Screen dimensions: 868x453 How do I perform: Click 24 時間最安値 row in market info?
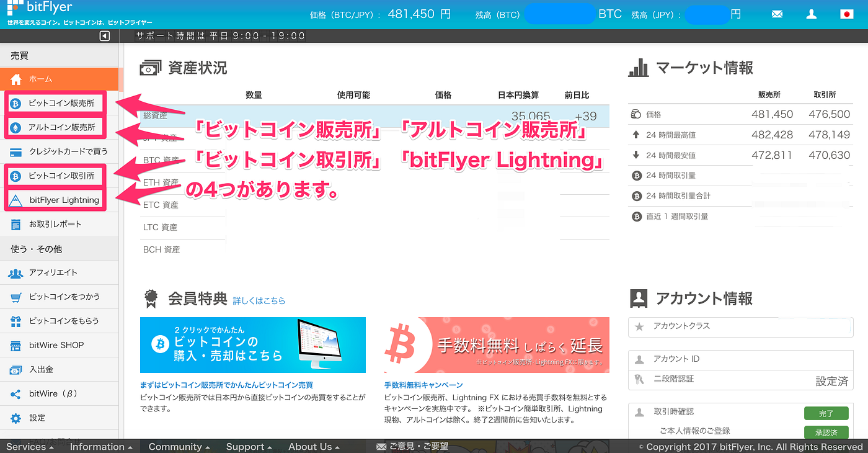[742, 155]
